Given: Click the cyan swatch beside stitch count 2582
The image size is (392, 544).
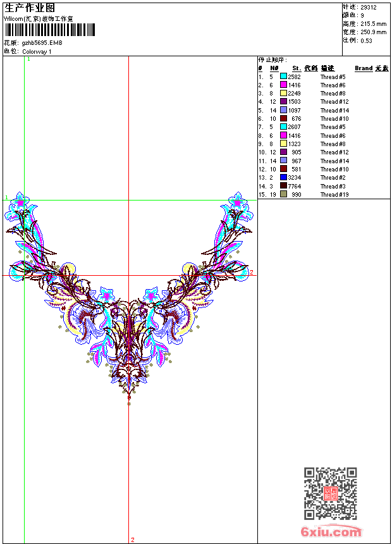Looking at the screenshot, I should click(x=283, y=77).
